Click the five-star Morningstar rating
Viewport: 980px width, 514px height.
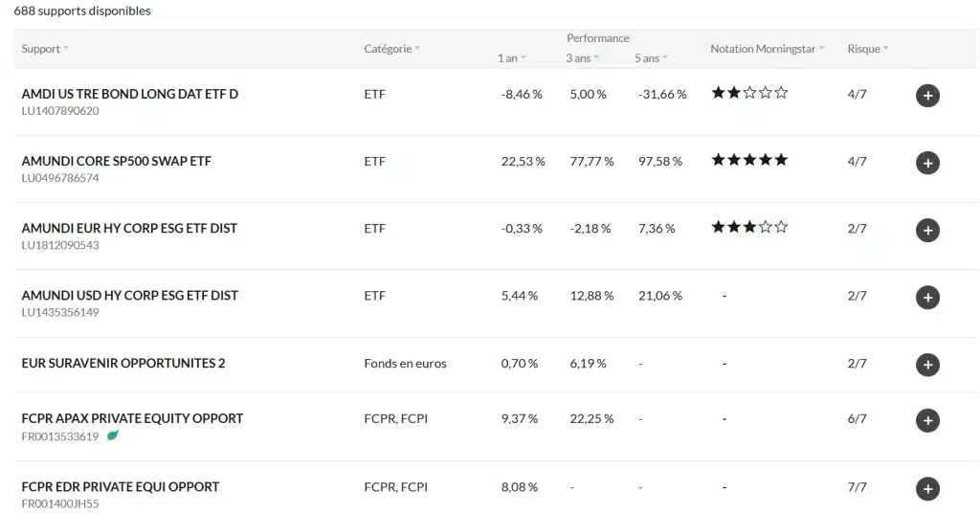[x=749, y=160]
